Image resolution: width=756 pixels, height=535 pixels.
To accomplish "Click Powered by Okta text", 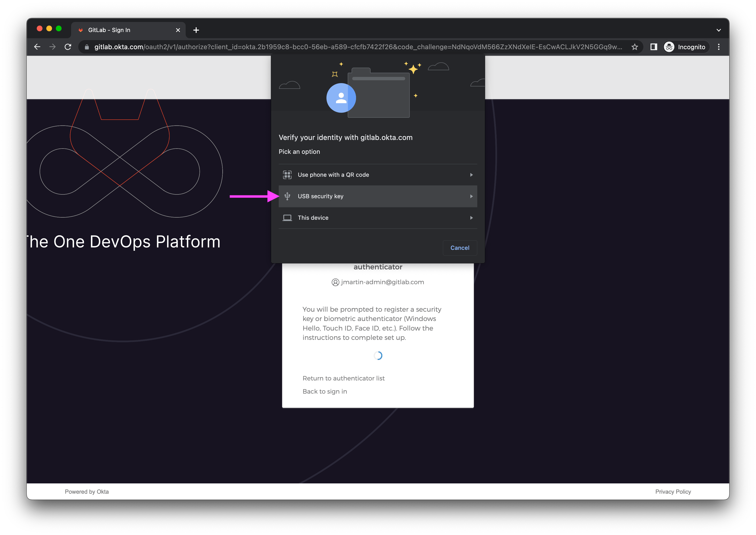I will [87, 492].
